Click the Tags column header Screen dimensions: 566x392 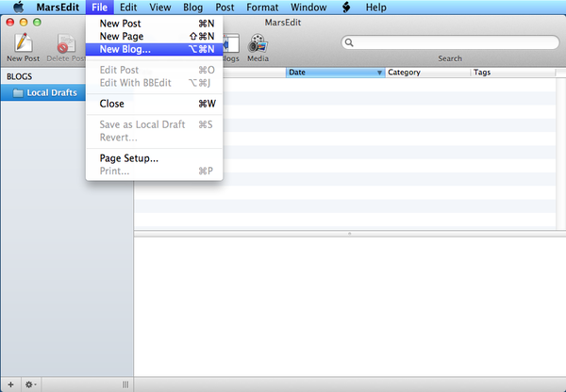point(513,73)
